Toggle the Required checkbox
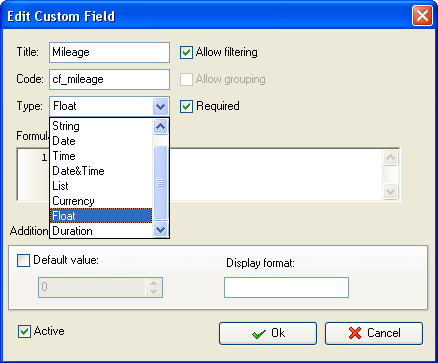 tap(186, 106)
